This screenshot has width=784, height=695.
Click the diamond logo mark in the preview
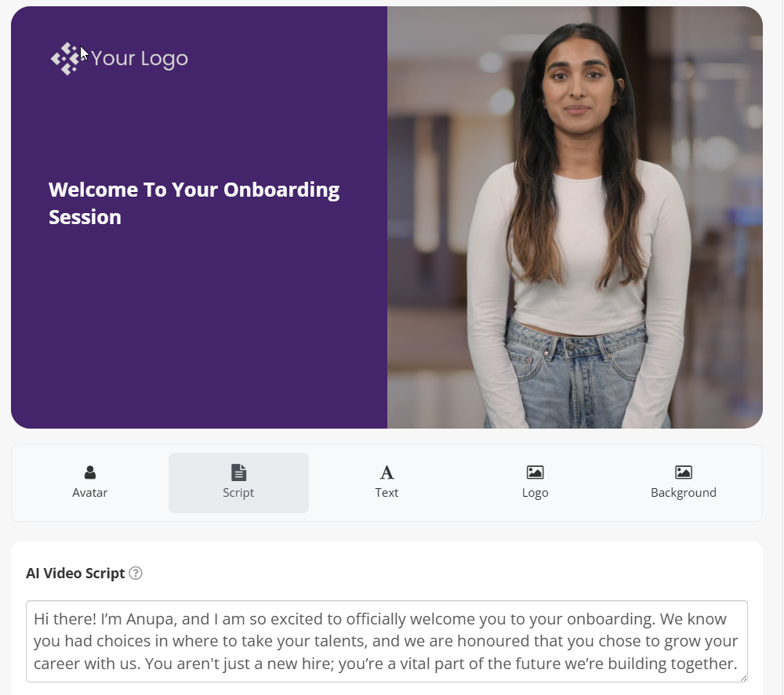pos(66,59)
